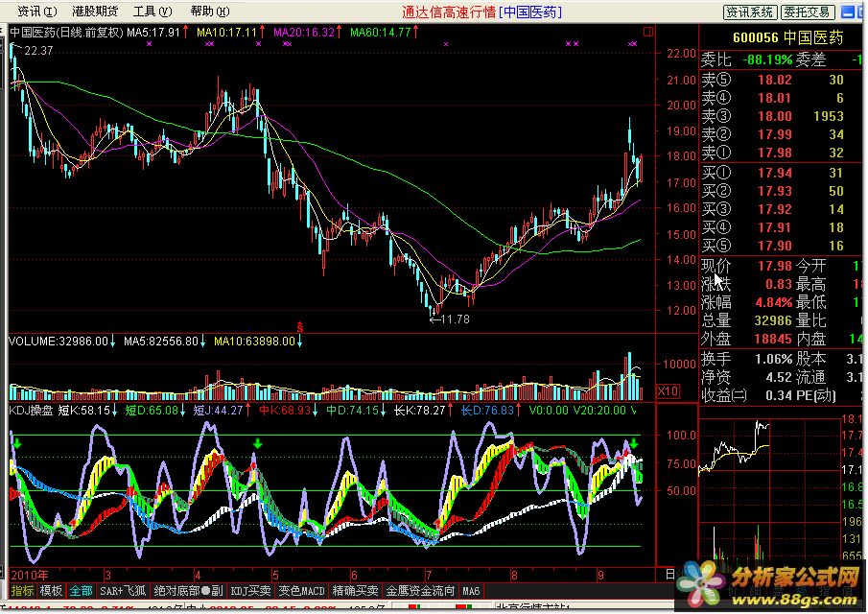Open the 资讯(I) menu
868x614 pixels.
pyautogui.click(x=37, y=12)
